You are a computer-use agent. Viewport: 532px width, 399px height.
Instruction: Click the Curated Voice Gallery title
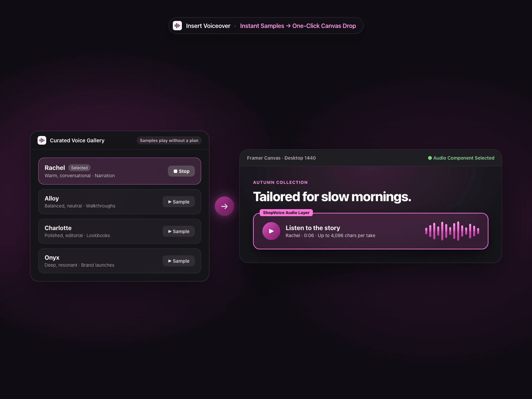[77, 140]
